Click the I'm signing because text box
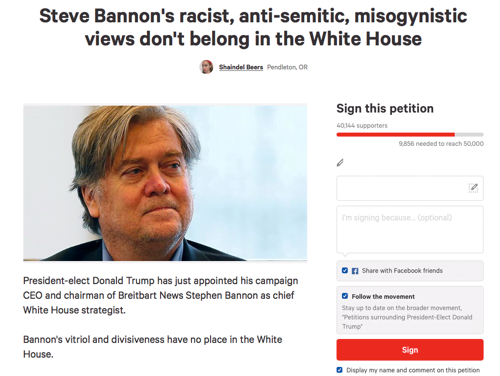 pos(410,229)
